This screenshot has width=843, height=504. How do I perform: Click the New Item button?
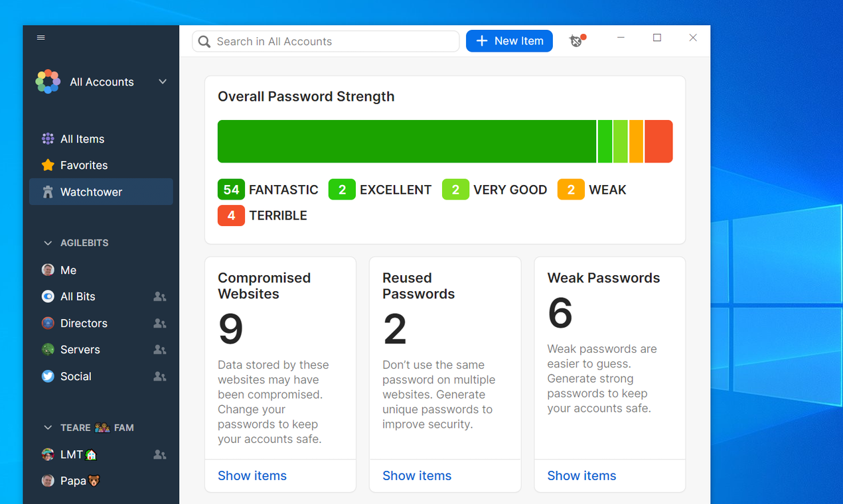tap(509, 41)
